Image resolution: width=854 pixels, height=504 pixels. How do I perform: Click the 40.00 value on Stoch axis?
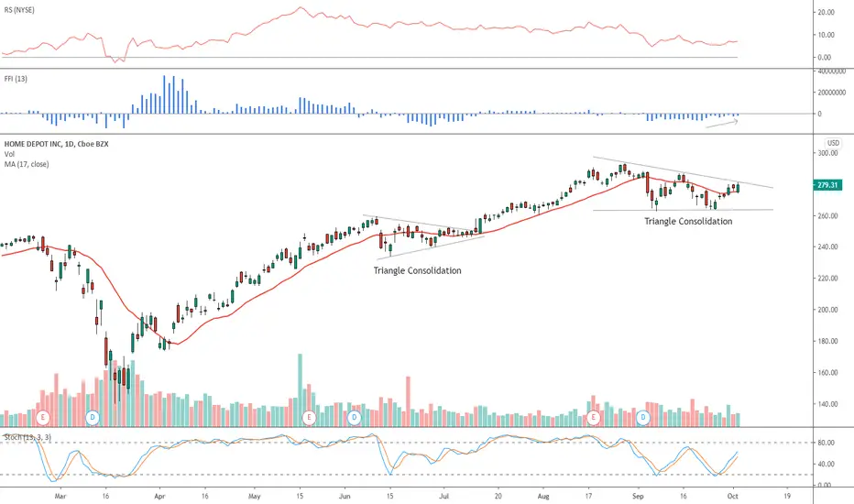[827, 465]
